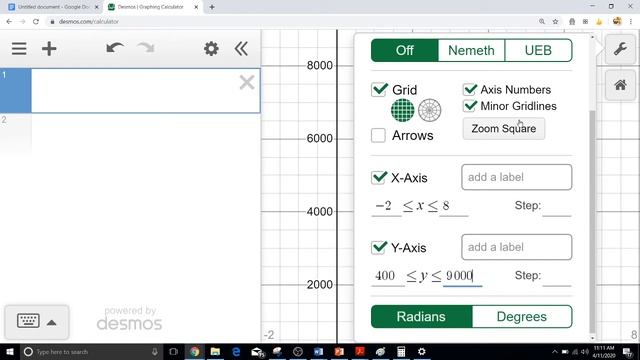
Task: Select Degrees angle mode
Action: click(x=522, y=316)
